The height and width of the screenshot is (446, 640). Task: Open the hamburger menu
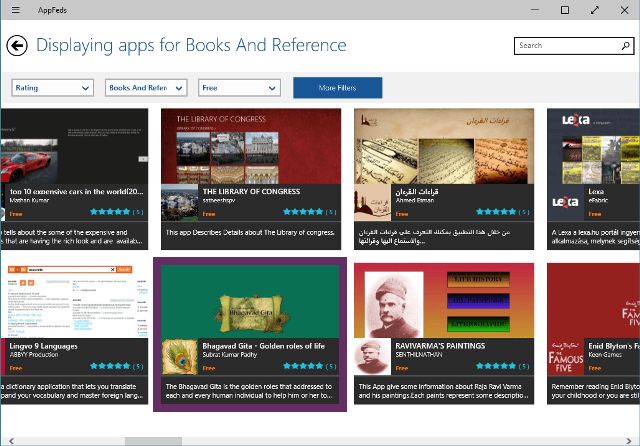point(16,10)
